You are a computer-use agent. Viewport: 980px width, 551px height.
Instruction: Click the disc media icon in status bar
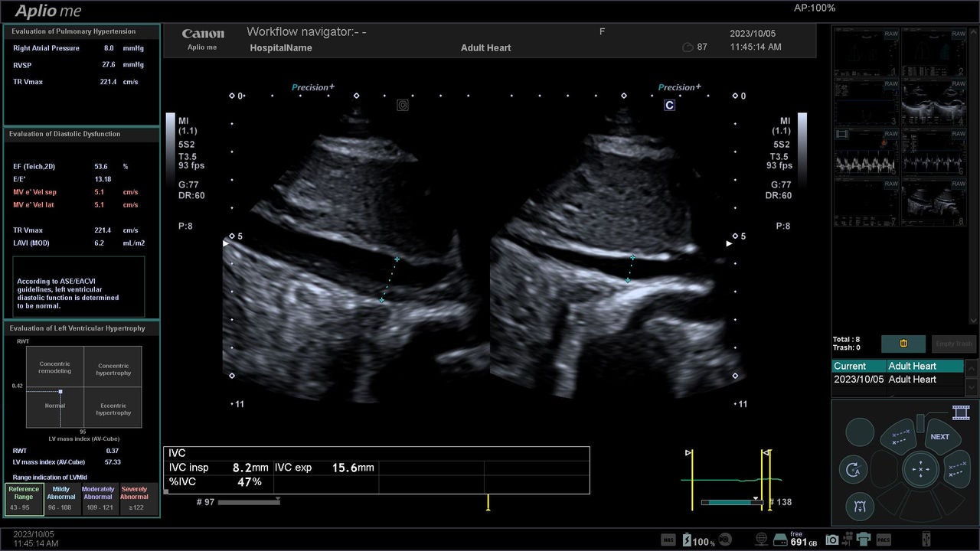(725, 540)
